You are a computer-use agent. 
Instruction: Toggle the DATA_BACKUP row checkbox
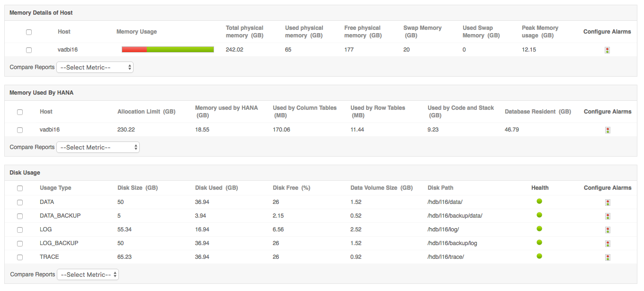pyautogui.click(x=20, y=216)
